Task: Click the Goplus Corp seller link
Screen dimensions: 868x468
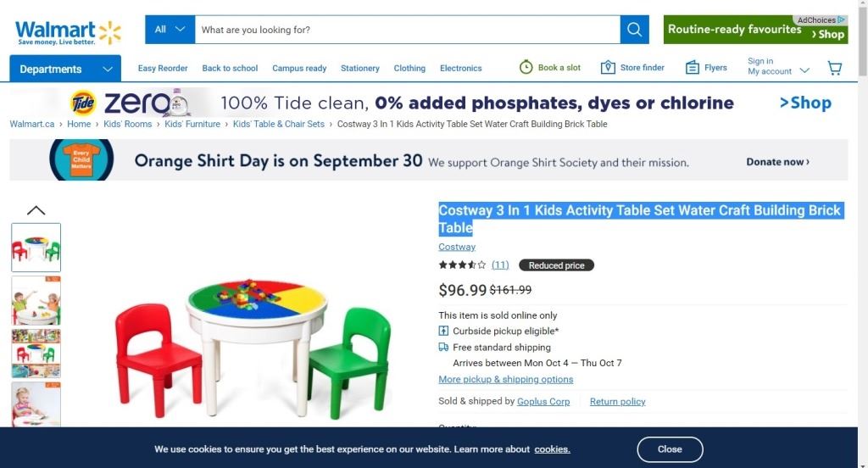Action: [x=543, y=402]
